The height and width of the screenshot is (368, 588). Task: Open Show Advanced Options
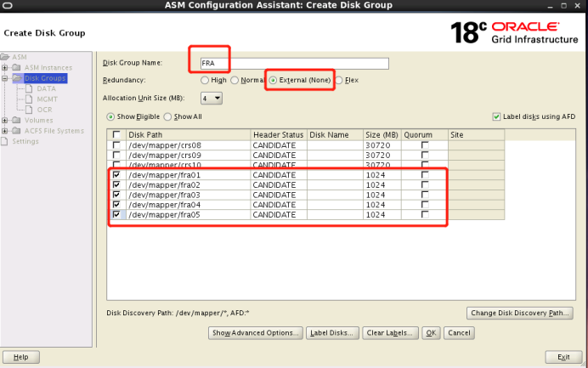(x=256, y=333)
